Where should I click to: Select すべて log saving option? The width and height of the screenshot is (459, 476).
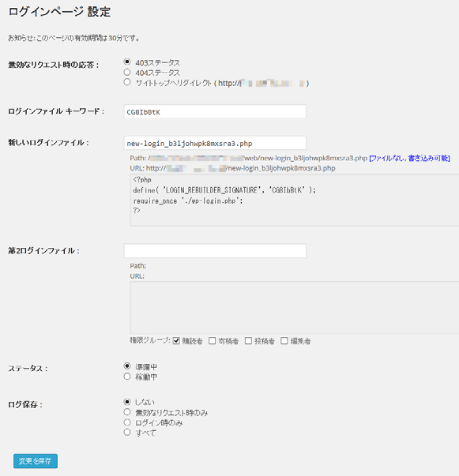(127, 432)
